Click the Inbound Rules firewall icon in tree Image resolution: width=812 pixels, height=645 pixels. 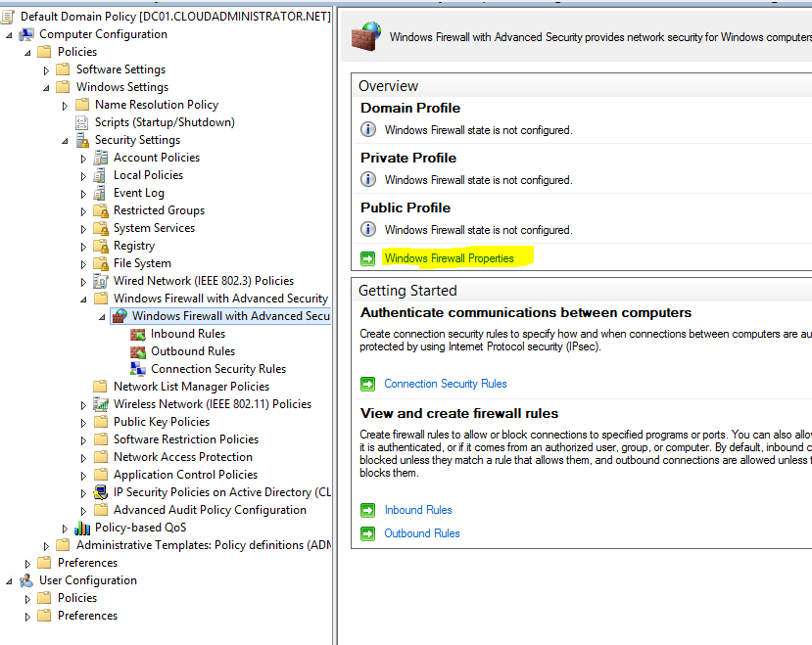[x=138, y=334]
